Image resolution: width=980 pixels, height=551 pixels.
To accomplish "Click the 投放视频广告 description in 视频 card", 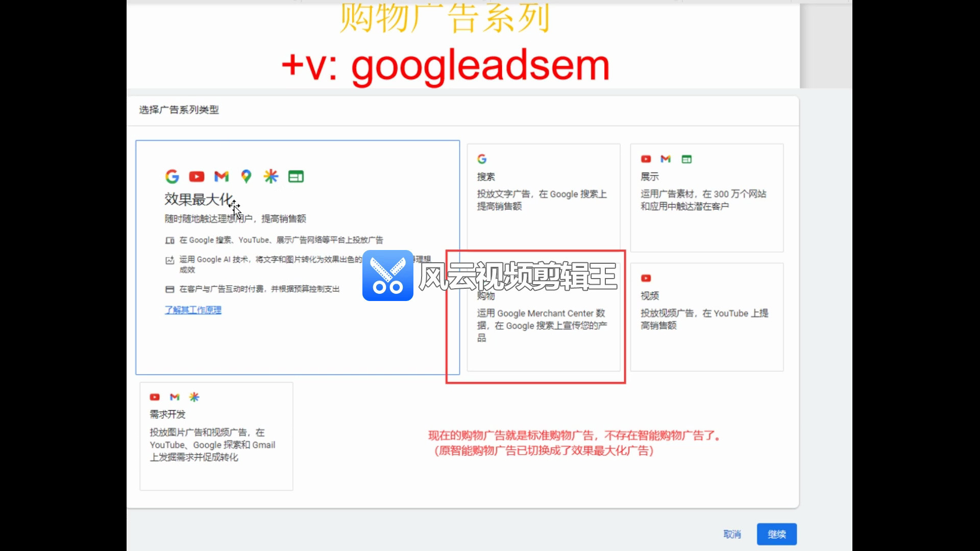I will (x=704, y=319).
